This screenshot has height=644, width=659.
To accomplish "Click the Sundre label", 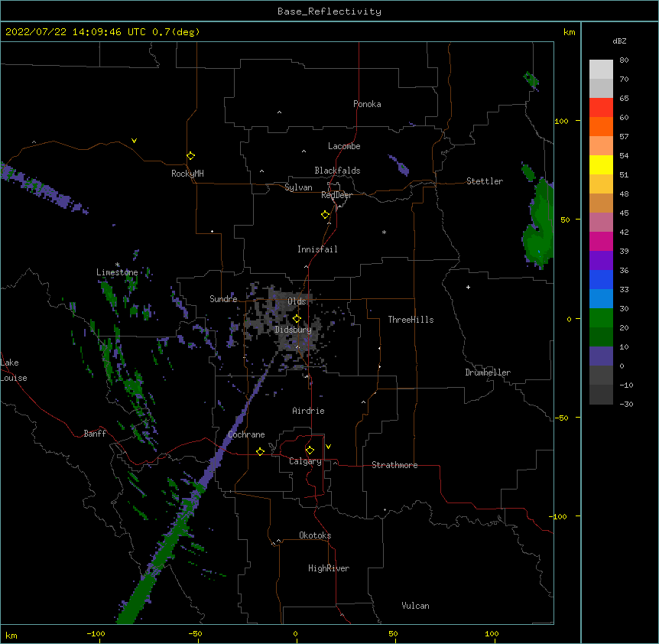I will click(223, 299).
